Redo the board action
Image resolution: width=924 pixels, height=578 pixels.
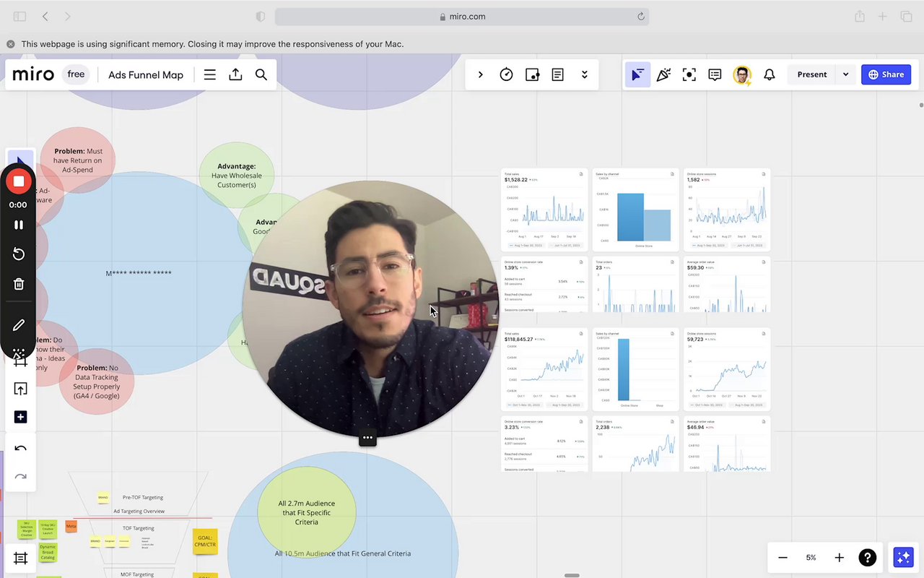[20, 476]
